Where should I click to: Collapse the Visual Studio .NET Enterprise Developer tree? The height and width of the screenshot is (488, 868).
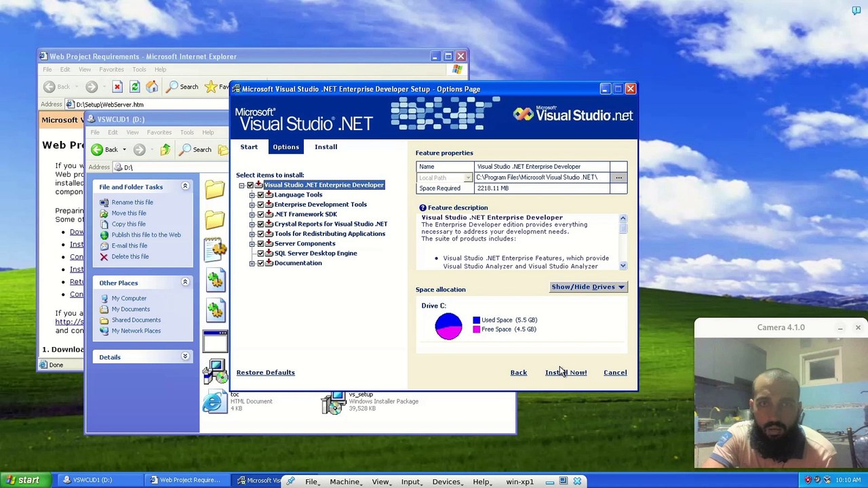(x=241, y=185)
